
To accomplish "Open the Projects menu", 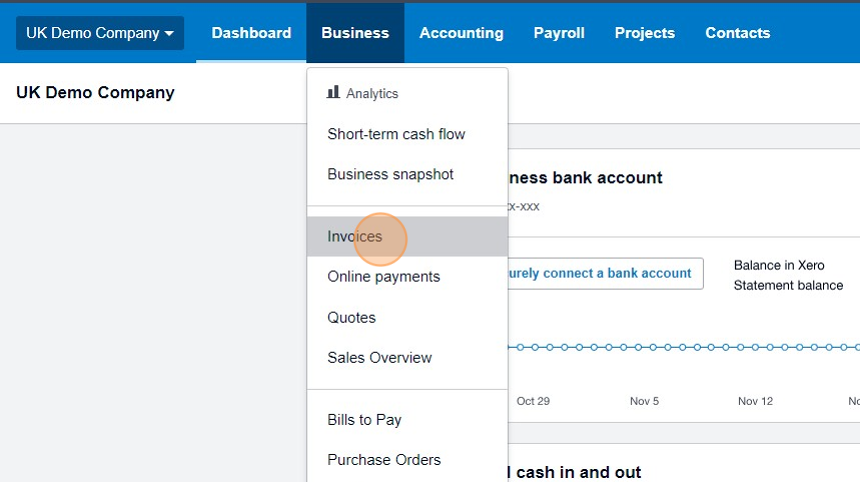I will click(644, 33).
